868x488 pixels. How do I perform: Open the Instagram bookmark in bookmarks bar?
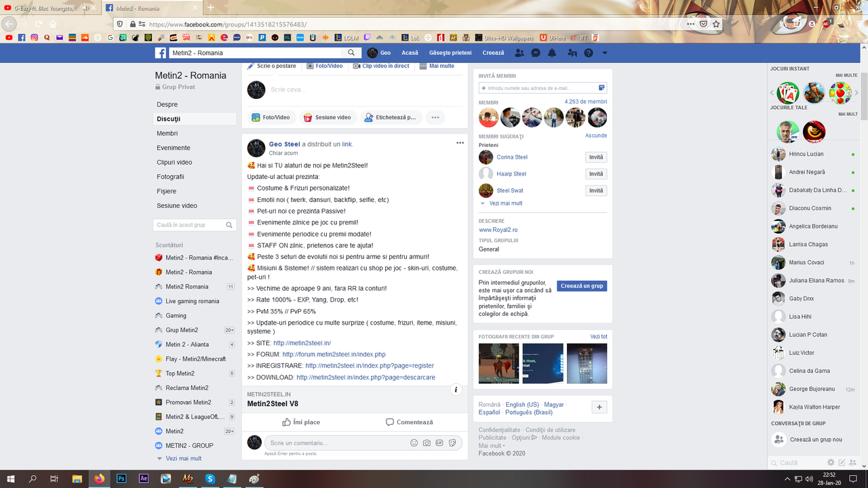tap(34, 38)
